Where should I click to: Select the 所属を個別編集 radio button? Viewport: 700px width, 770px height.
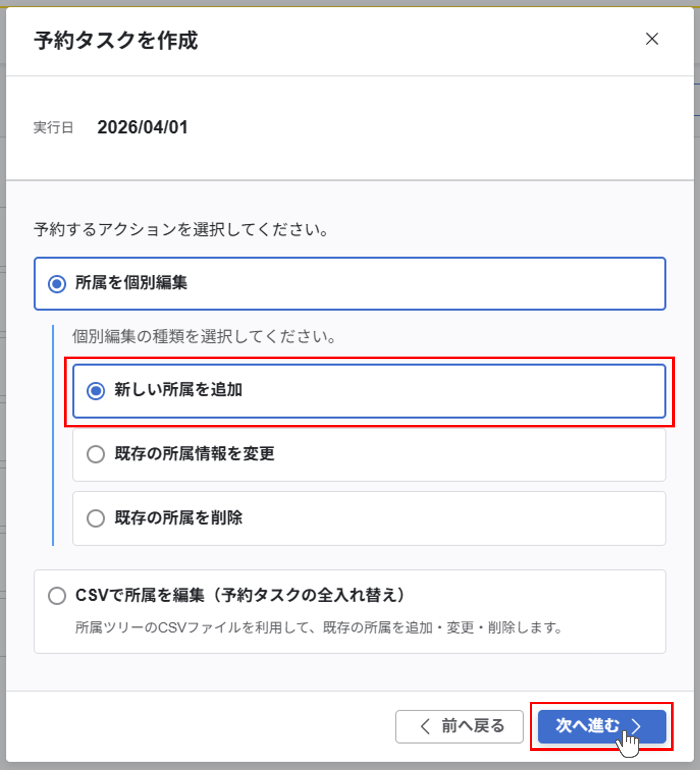57,284
